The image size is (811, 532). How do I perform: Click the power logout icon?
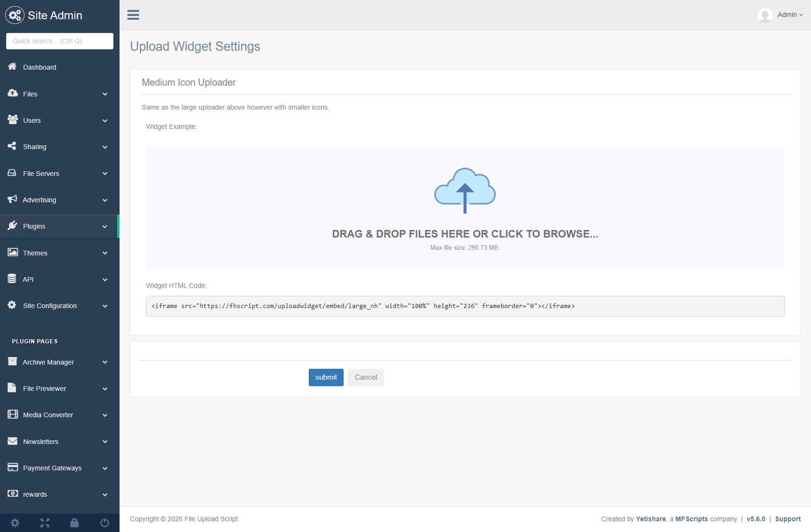(x=104, y=523)
